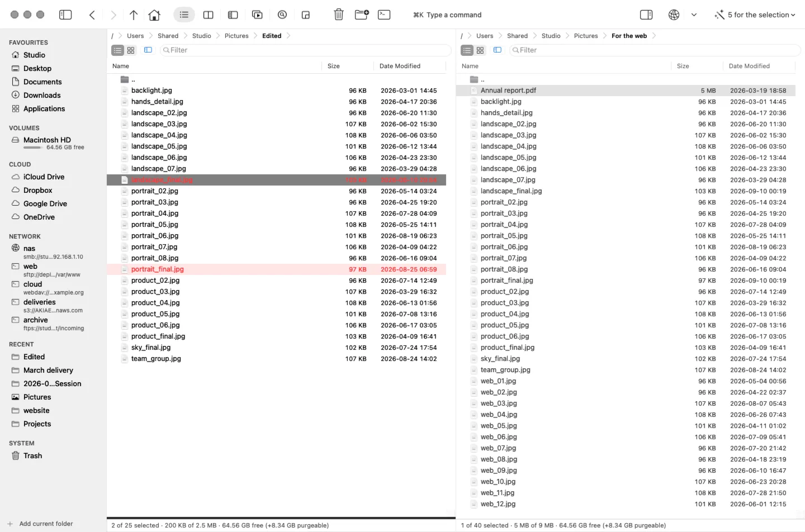This screenshot has width=805, height=532.
Task: Open the 'Pictures' breadcrumb in the left pane
Action: tap(236, 36)
